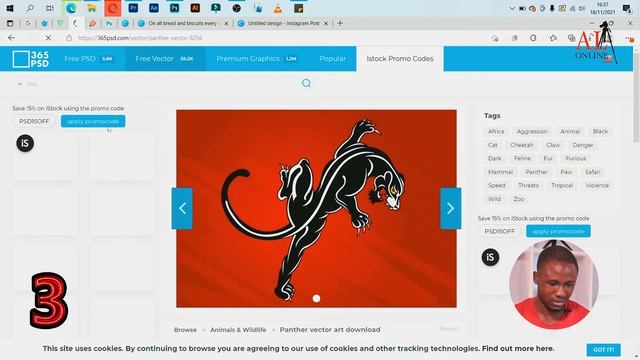Image resolution: width=640 pixels, height=360 pixels.
Task: Select the Zoo tag
Action: (519, 199)
